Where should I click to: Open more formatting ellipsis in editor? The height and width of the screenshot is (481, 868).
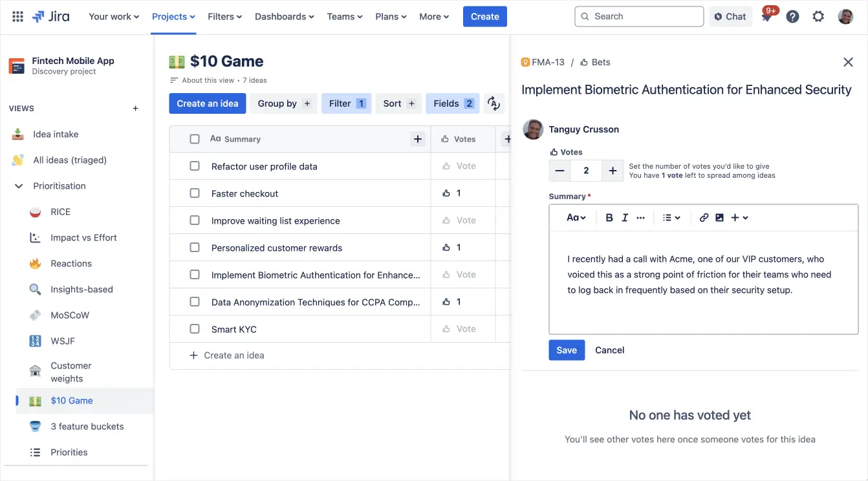[x=640, y=218]
